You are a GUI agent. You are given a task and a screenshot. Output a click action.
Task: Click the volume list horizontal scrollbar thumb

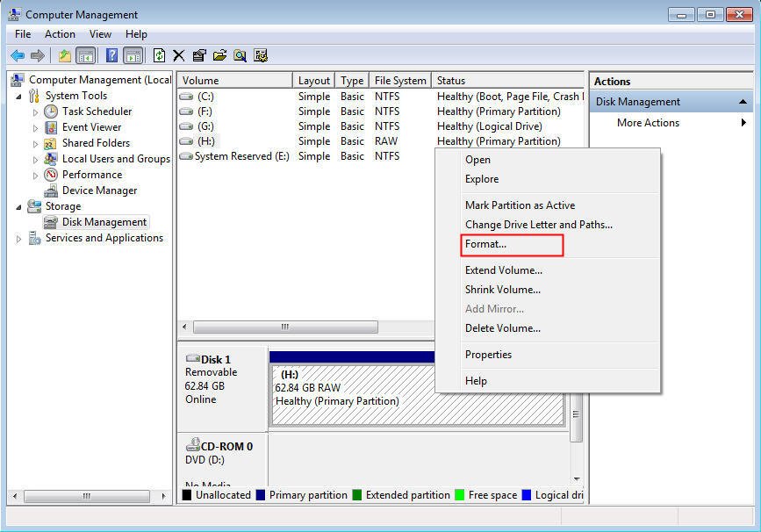click(x=285, y=327)
